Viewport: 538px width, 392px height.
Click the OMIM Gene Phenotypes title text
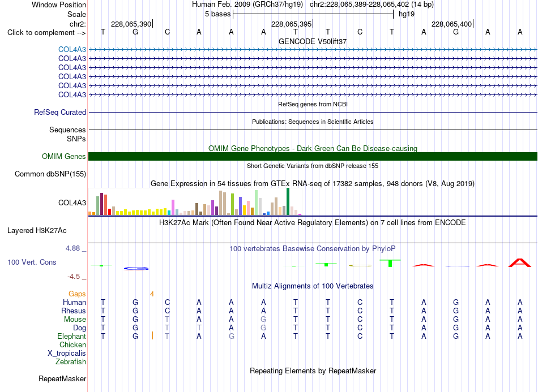(x=313, y=148)
